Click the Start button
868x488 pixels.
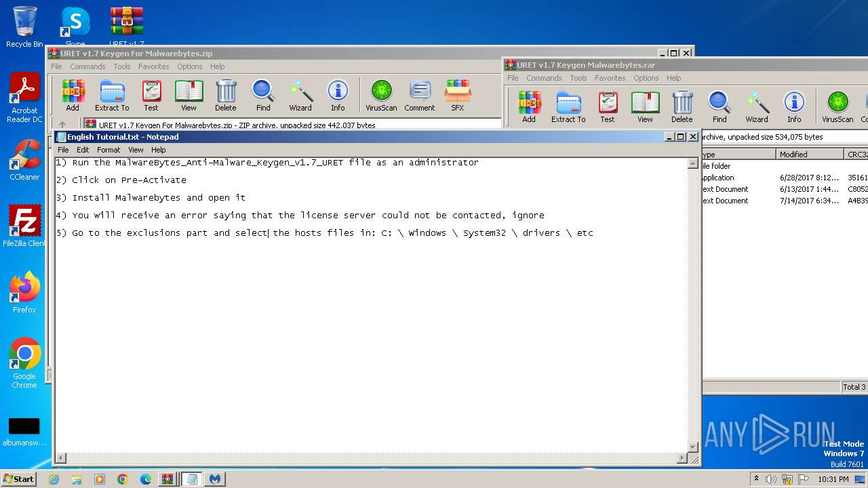(x=19, y=479)
